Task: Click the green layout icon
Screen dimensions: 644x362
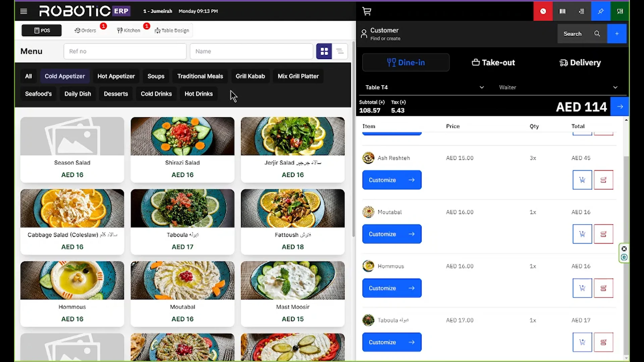Action: click(620, 11)
